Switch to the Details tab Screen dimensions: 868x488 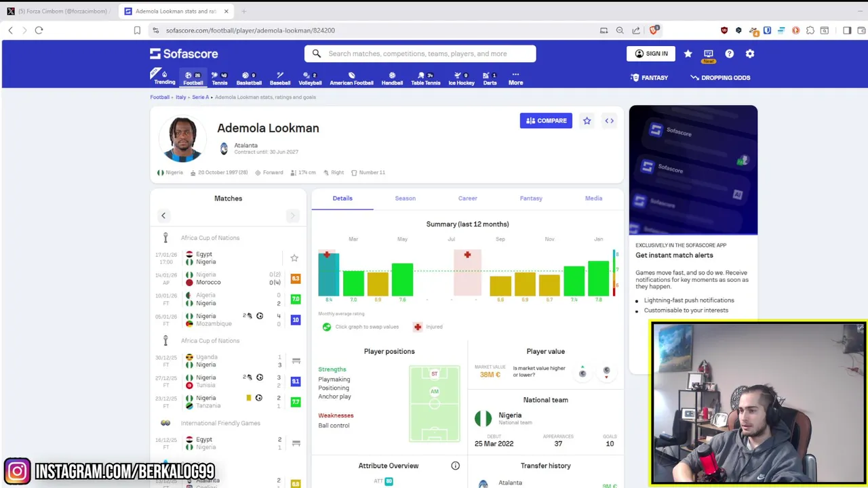tap(342, 198)
